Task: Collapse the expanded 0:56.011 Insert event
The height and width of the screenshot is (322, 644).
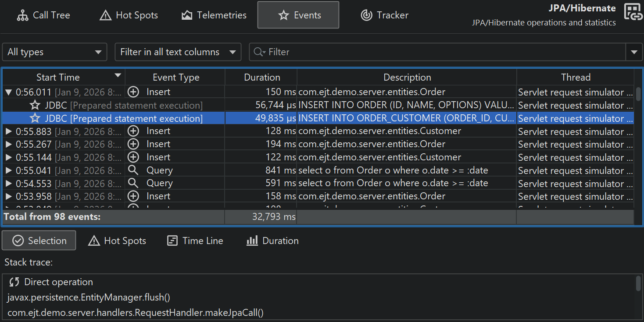Action: point(8,92)
